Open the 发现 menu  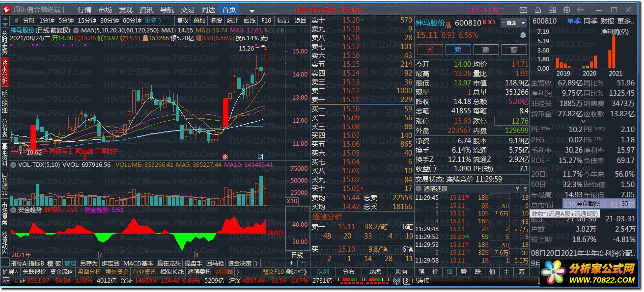coord(126,10)
